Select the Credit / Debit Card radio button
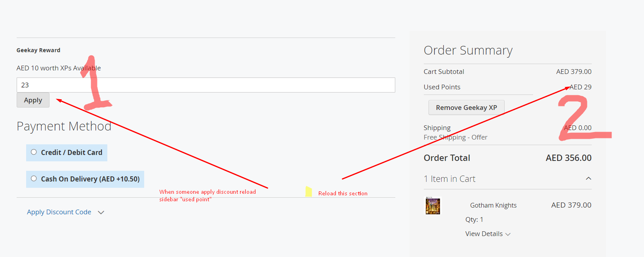Screen dimensions: 644x257 (x=34, y=152)
